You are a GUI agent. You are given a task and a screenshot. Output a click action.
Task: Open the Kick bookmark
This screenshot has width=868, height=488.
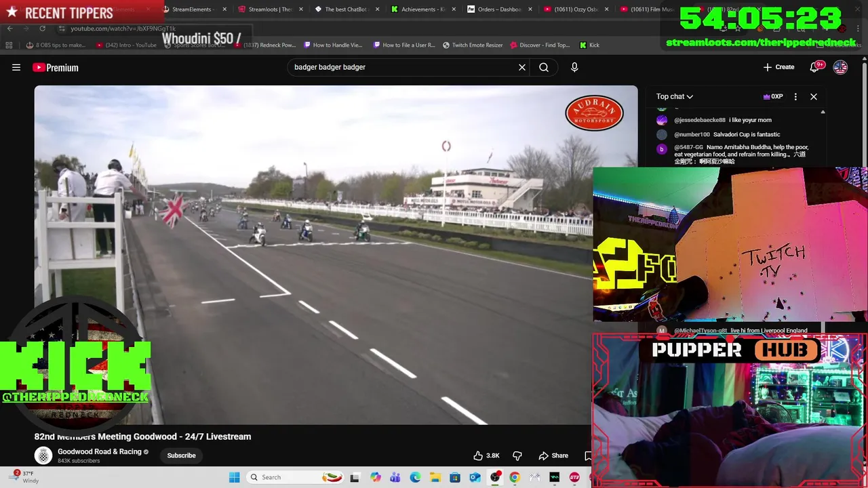pyautogui.click(x=589, y=45)
